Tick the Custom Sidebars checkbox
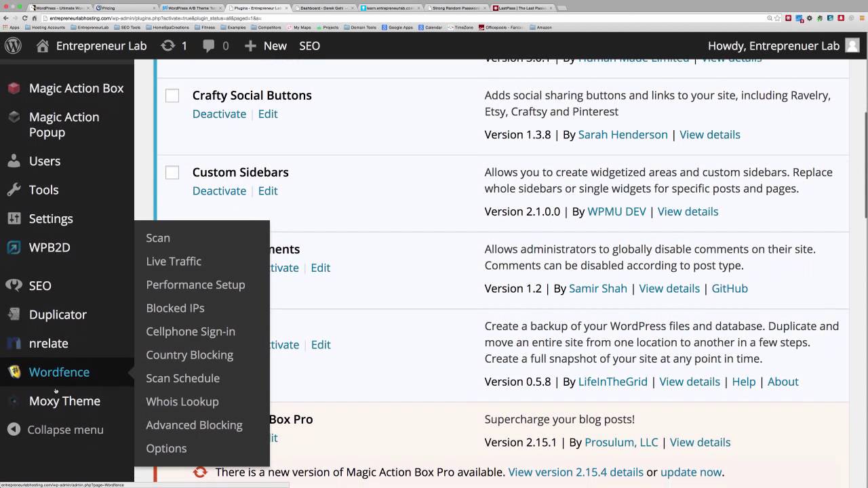This screenshot has width=868, height=488. pyautogui.click(x=172, y=173)
